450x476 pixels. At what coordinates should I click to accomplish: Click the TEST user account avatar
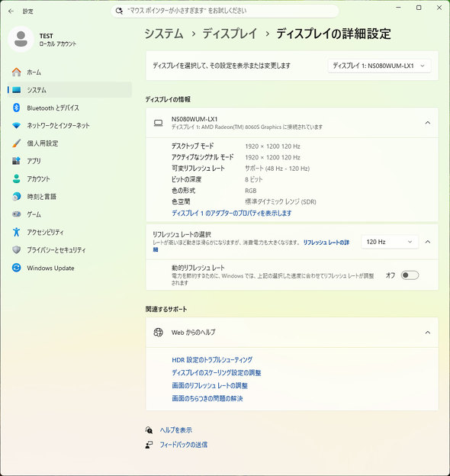[21, 39]
